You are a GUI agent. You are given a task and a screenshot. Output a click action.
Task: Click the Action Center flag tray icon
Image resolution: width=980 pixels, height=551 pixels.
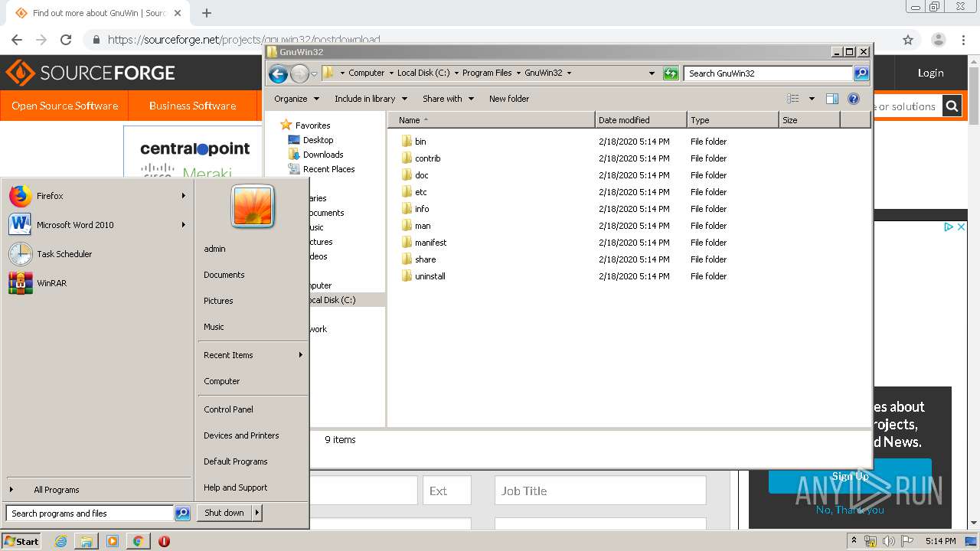click(x=907, y=541)
